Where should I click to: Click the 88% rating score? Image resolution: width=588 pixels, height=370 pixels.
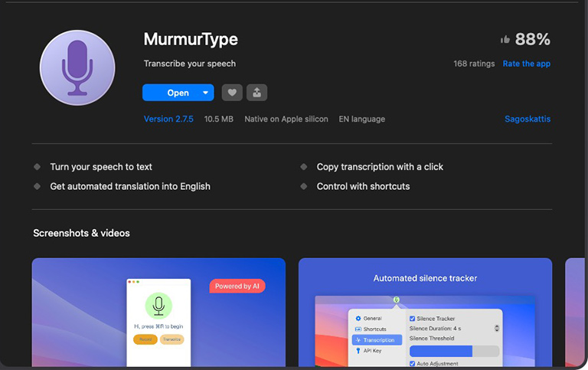pyautogui.click(x=533, y=39)
